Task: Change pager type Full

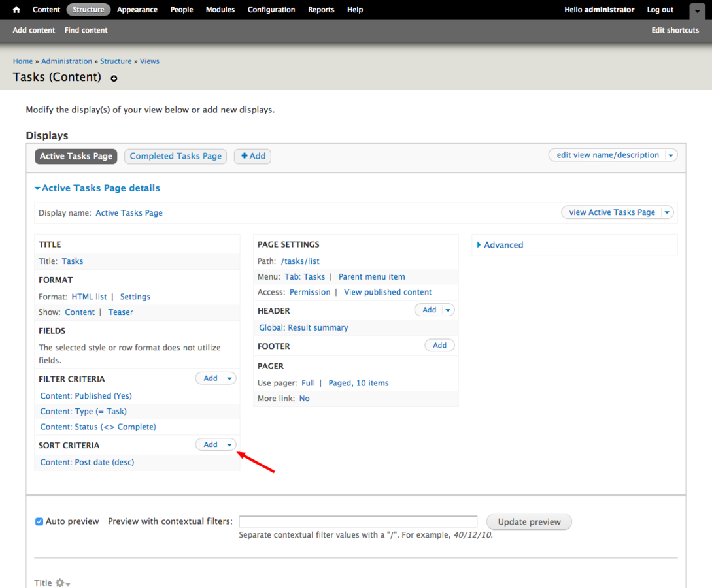Action: click(x=309, y=383)
